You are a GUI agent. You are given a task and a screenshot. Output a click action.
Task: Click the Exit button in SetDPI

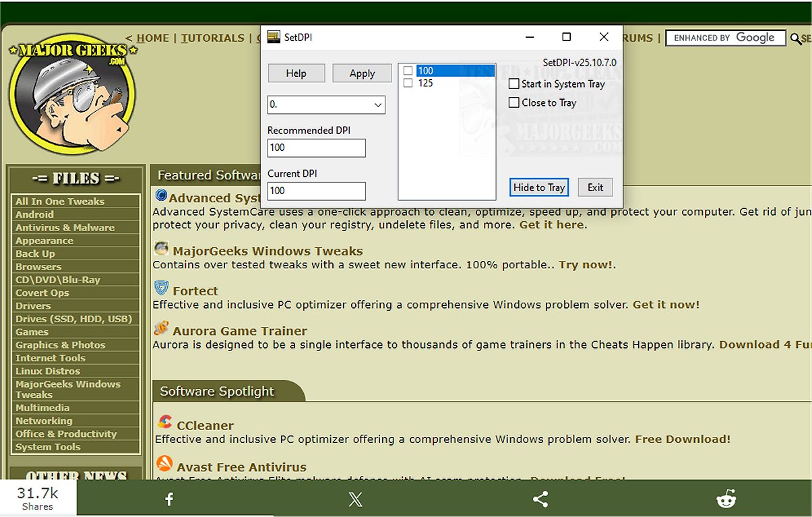pos(595,187)
